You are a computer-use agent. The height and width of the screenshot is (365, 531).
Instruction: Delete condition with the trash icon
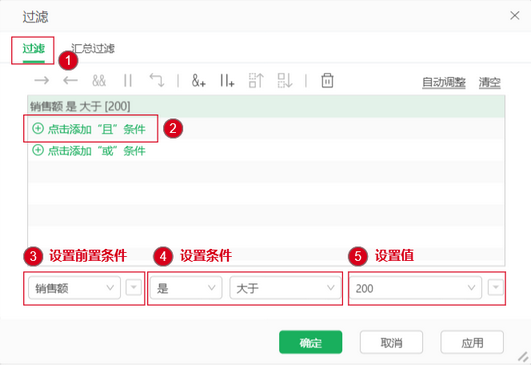pos(327,81)
